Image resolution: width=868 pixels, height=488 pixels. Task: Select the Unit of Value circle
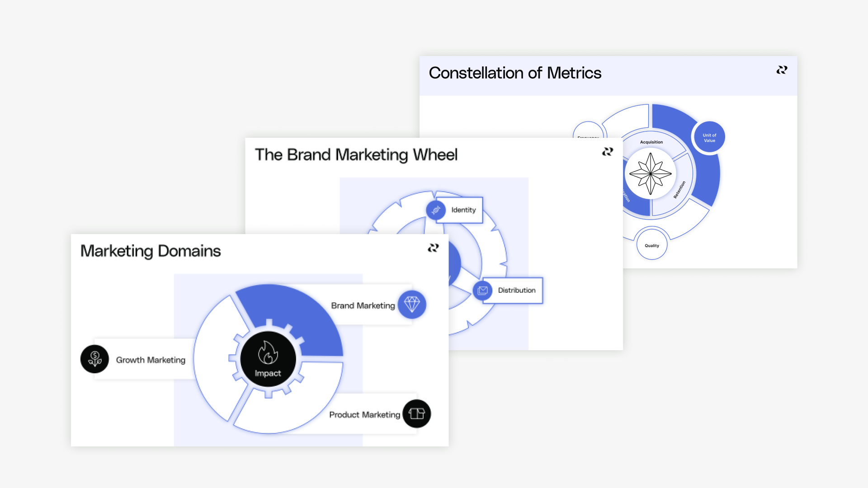(x=709, y=137)
